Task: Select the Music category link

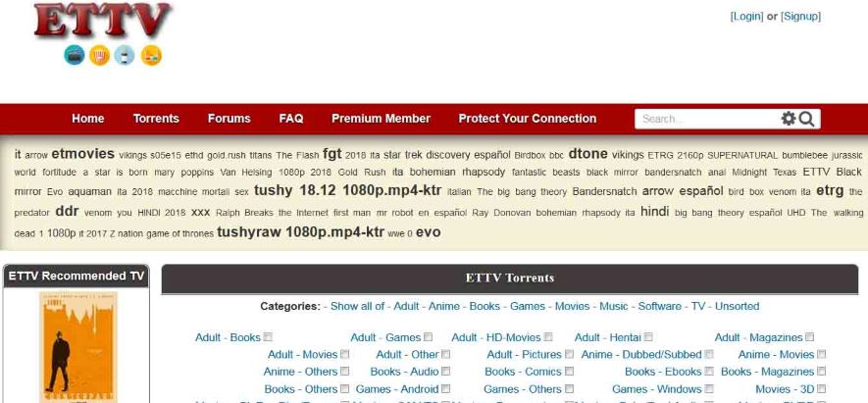Action: click(x=614, y=306)
